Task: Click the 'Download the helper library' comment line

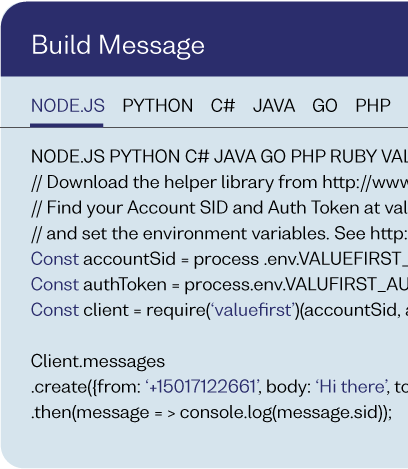Action: point(219,182)
